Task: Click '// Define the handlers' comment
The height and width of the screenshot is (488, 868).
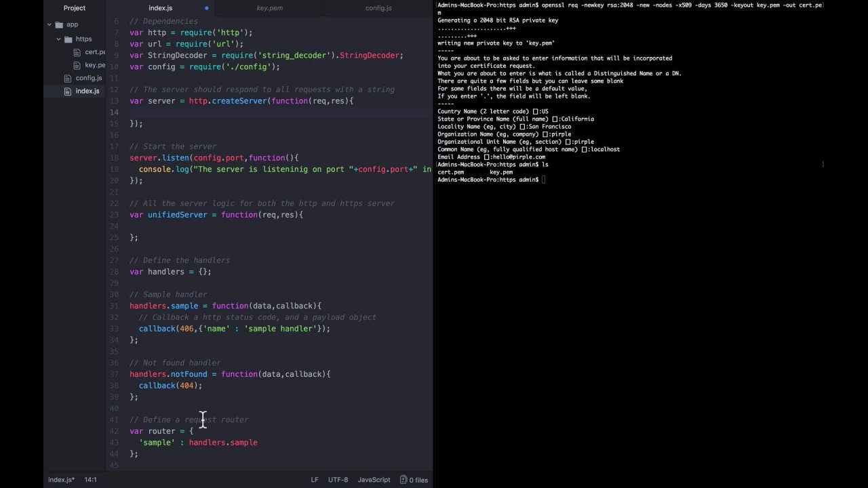Action: pos(180,260)
